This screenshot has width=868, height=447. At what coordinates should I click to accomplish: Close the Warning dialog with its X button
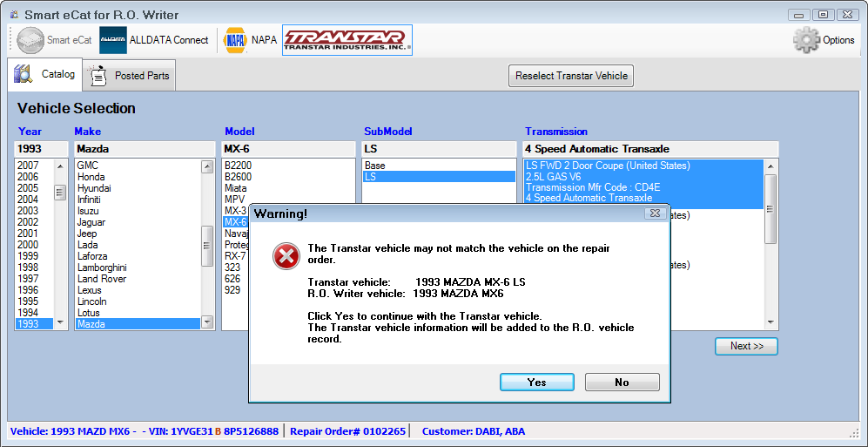[656, 213]
